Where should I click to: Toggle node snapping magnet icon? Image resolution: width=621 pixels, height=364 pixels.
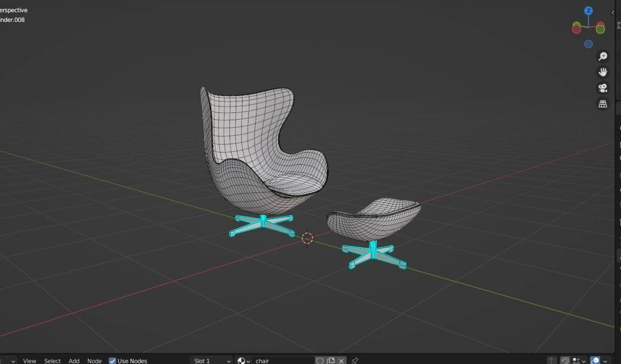coord(565,361)
